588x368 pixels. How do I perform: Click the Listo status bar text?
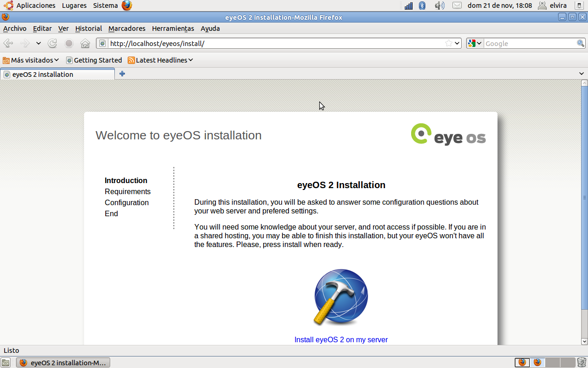(11, 351)
